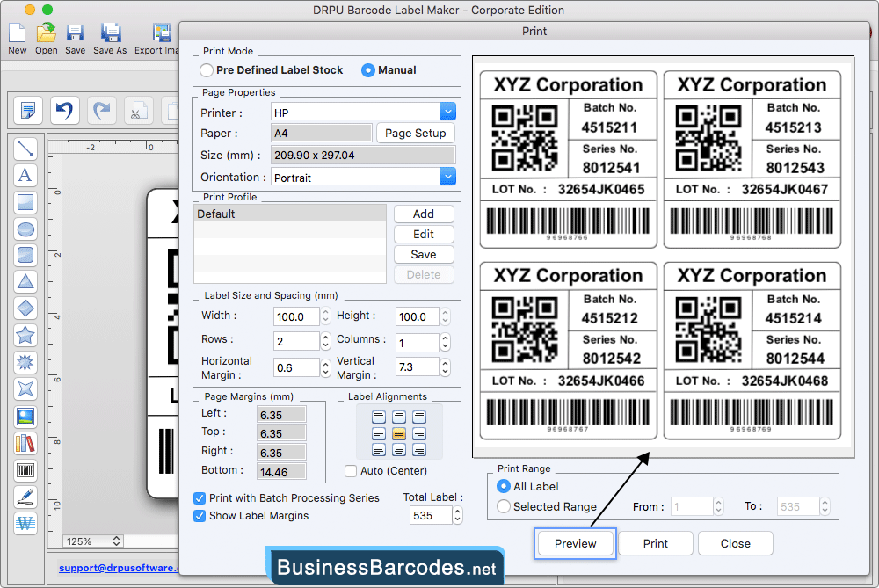Click label preview with Batch No. 4515211
Image resolution: width=879 pixels, height=588 pixels.
click(x=569, y=159)
